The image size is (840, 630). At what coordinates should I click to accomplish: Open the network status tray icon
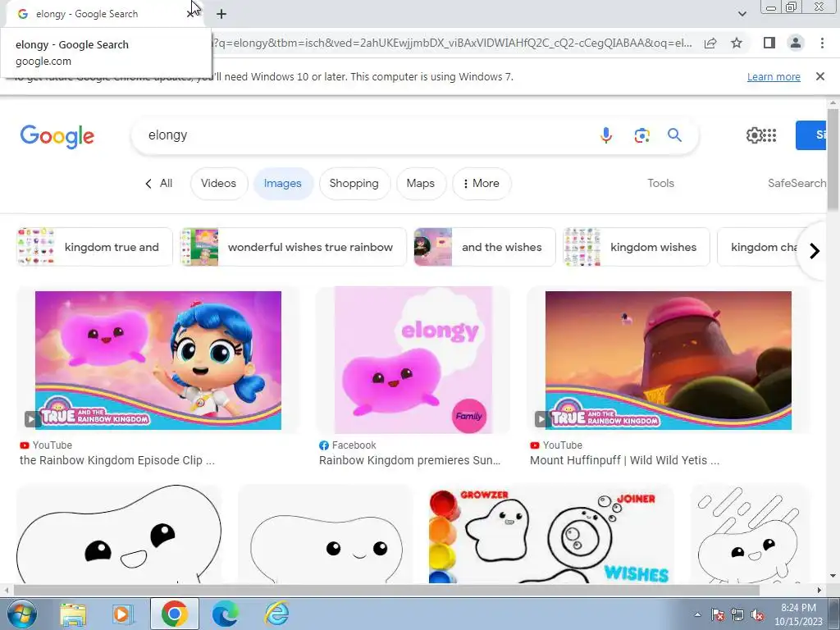[737, 614]
